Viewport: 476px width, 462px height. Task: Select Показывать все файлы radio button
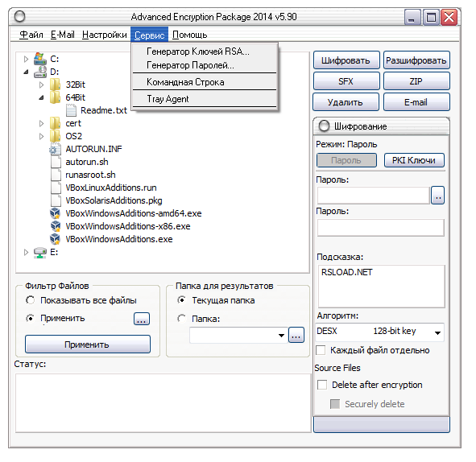30,300
